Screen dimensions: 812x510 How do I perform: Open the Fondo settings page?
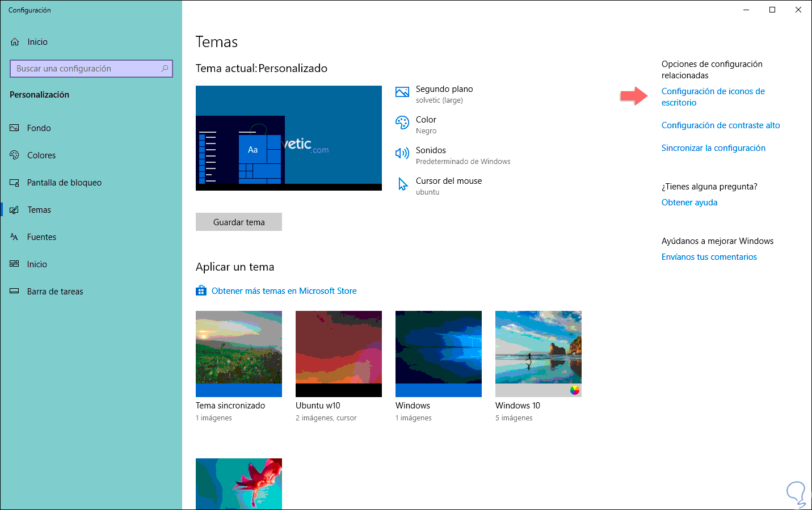[91, 128]
